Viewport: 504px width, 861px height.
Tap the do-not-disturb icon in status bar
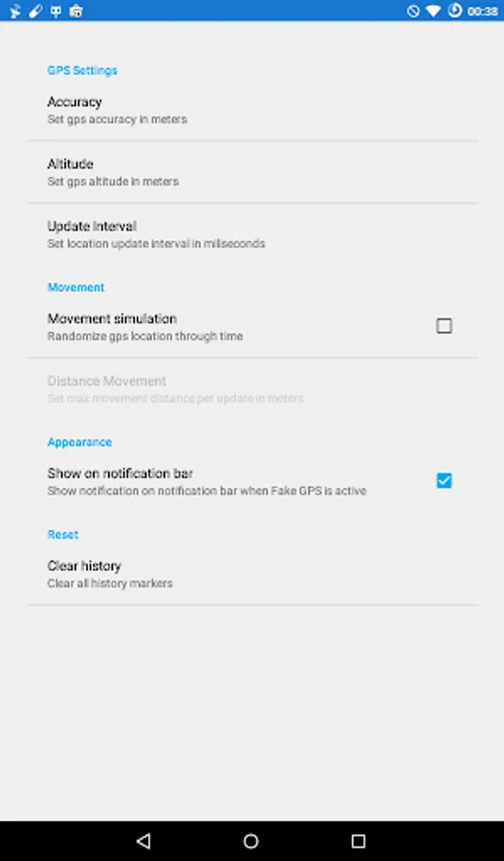click(x=413, y=11)
